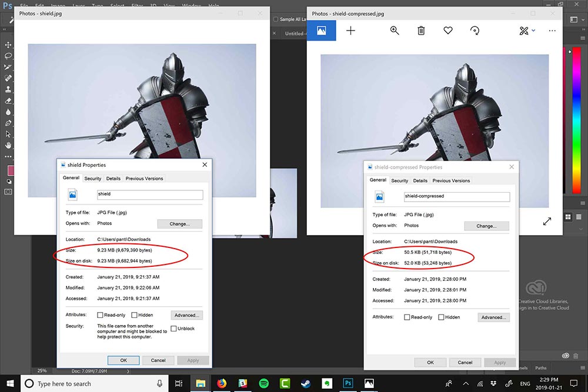Switch to Details tab in shield Properties
Viewport: 588px width, 392px height.
click(x=113, y=179)
